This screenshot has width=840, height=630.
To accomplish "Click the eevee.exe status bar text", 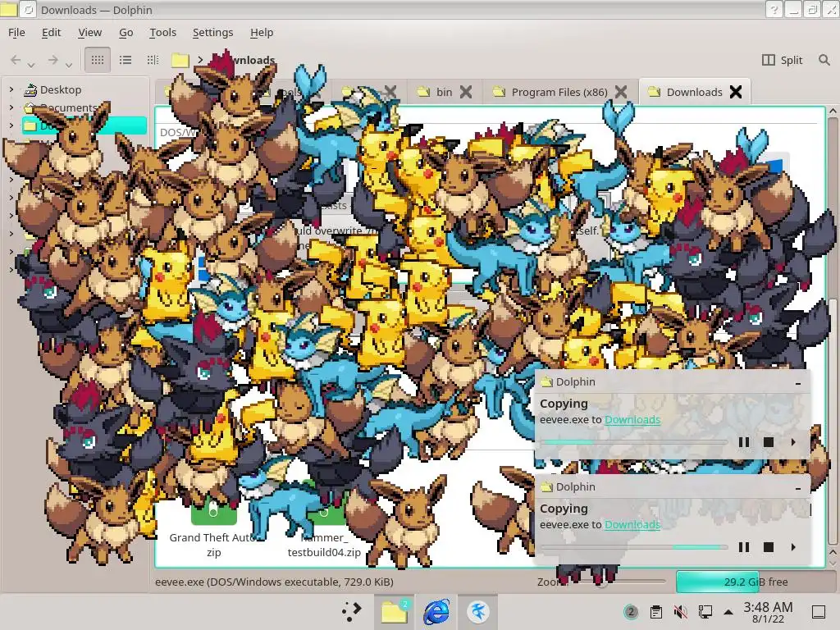I will click(274, 582).
